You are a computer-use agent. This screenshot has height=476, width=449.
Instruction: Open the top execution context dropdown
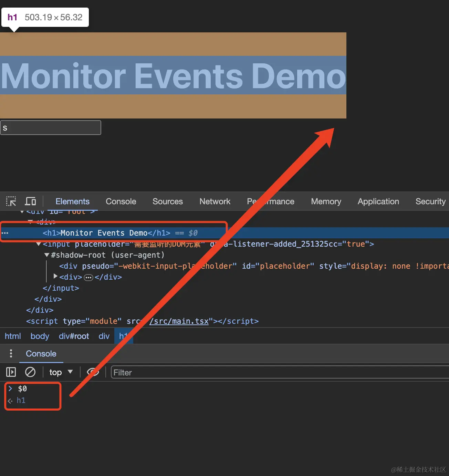click(61, 372)
